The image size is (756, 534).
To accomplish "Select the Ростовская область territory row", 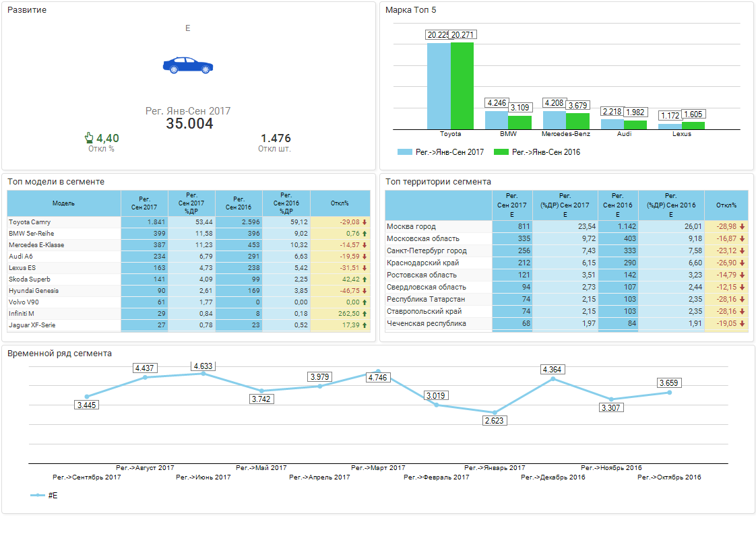I will 567,275.
